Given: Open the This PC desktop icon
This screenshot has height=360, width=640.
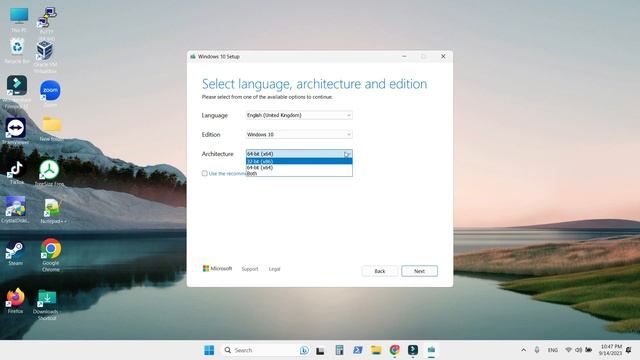Looking at the screenshot, I should [19, 19].
